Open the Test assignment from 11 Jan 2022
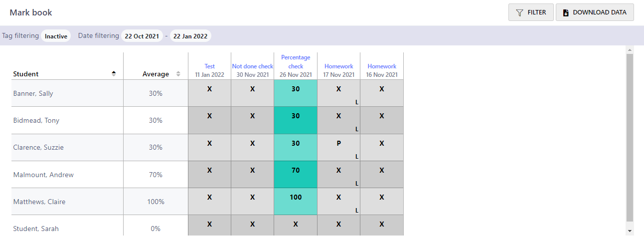 (210, 66)
